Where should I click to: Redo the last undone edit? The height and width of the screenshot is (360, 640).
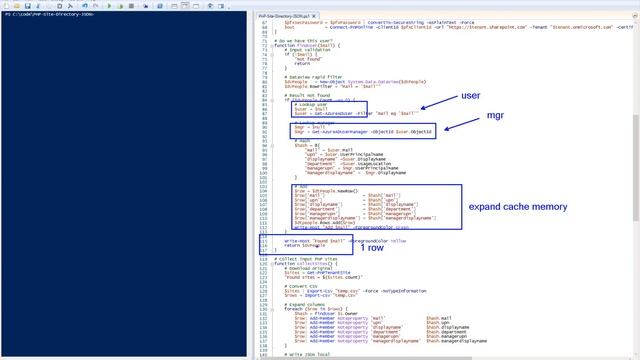coord(95,6)
